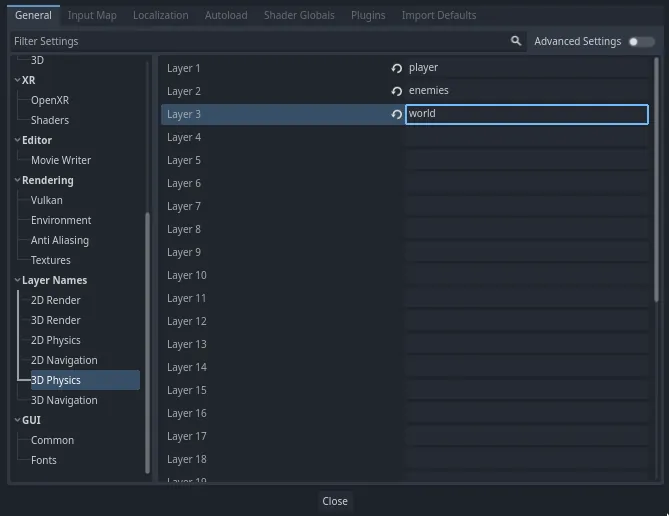Revert the Layer 2 'enemies' value
The image size is (669, 516).
[x=396, y=91]
